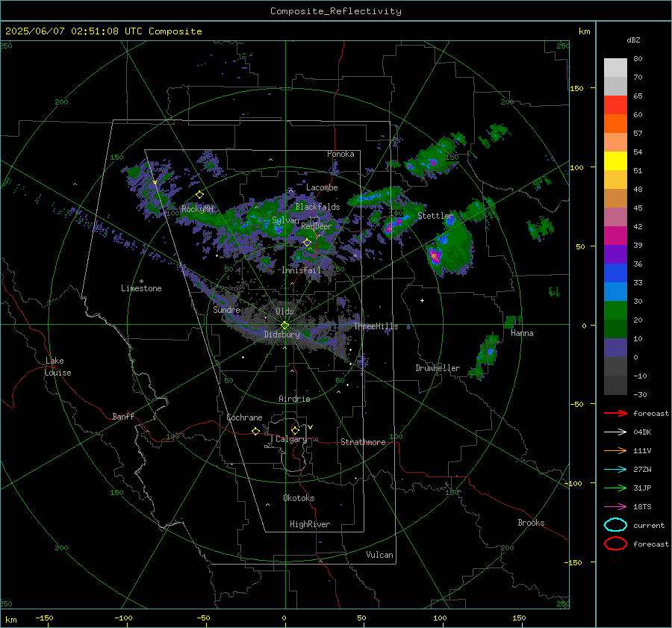Click the white plus marker west of Hanna

(x=422, y=300)
